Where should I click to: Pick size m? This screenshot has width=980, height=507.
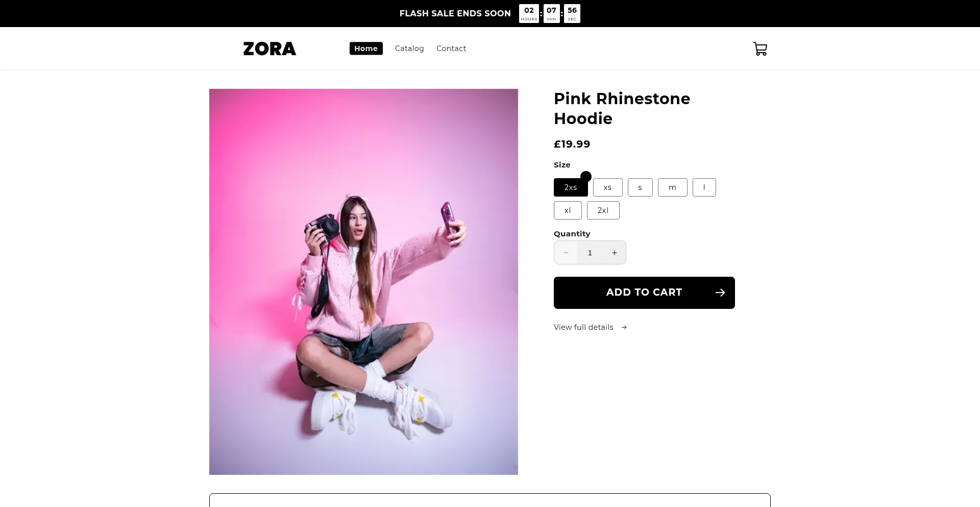point(672,188)
